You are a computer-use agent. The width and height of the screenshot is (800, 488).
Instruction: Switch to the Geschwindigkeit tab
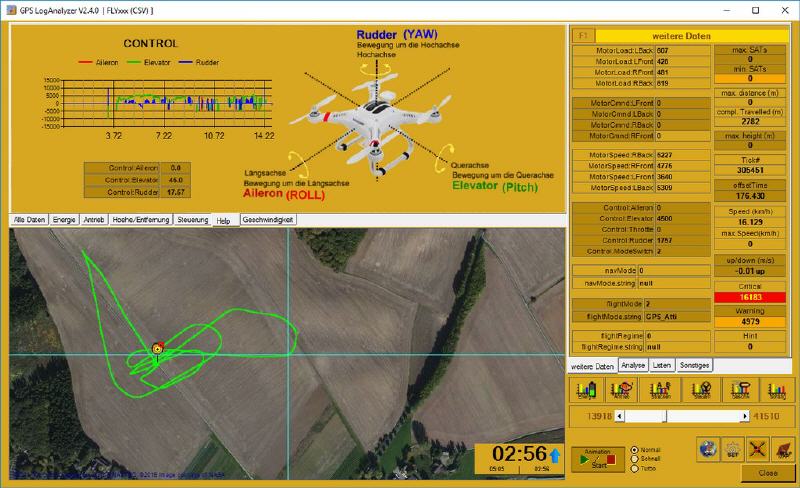(x=268, y=219)
